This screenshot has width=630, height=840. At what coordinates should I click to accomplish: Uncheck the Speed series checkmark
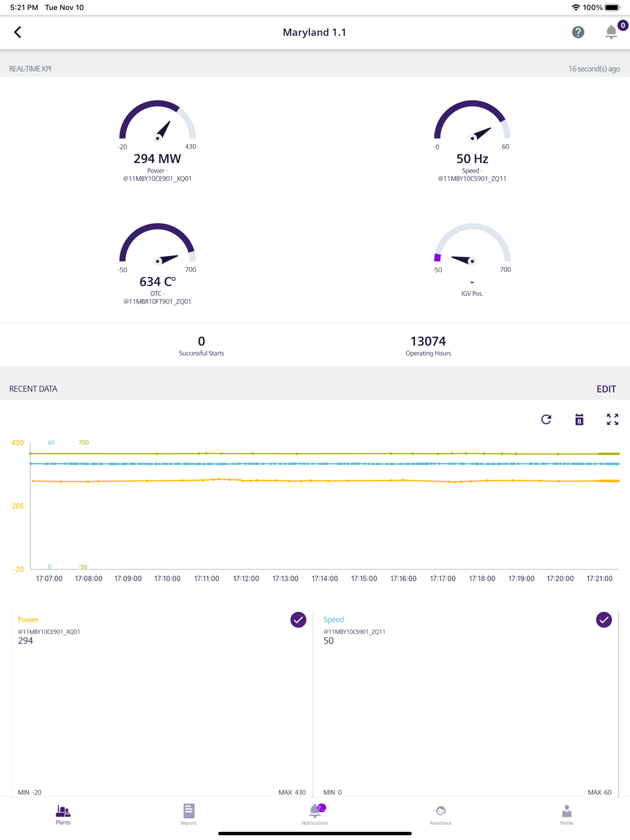(x=604, y=620)
